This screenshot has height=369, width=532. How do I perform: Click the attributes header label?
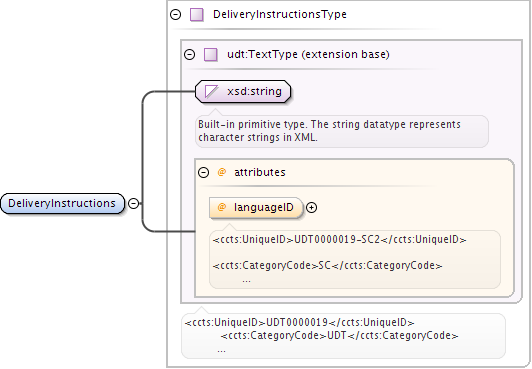click(260, 172)
